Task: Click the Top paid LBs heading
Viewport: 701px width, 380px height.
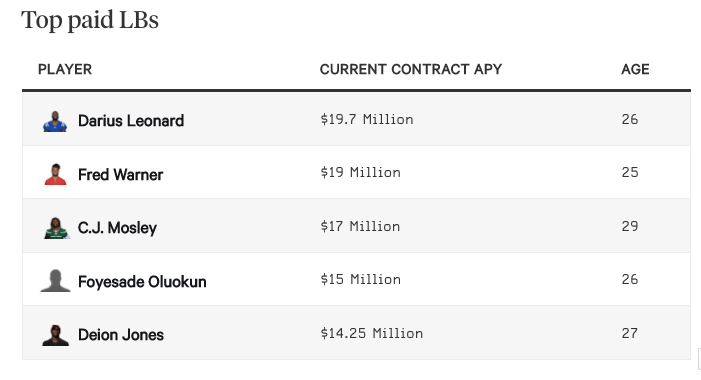Action: [90, 21]
